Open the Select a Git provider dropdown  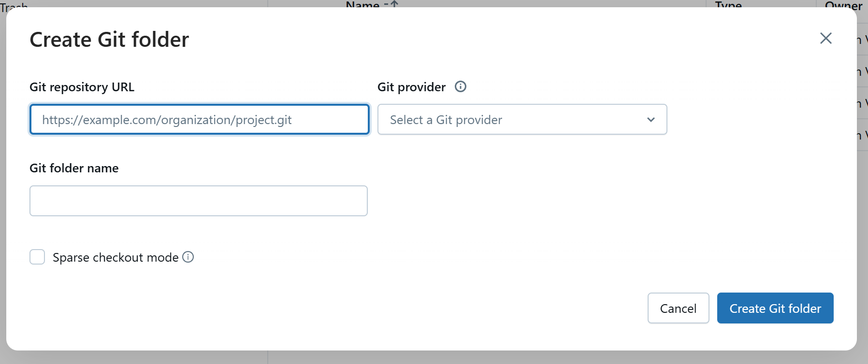pyautogui.click(x=521, y=120)
